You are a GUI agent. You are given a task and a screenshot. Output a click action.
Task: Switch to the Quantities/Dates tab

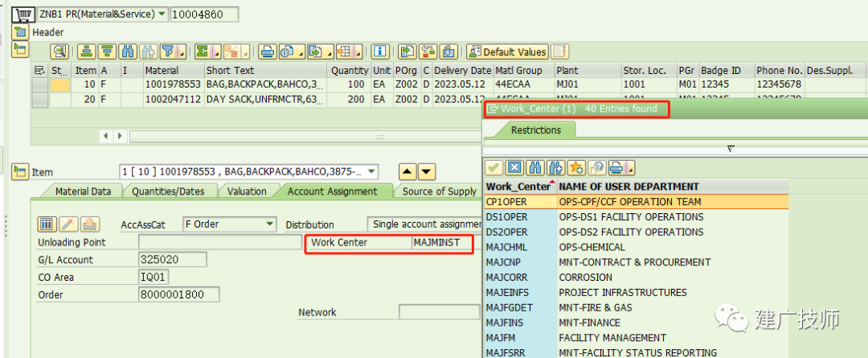click(x=168, y=191)
